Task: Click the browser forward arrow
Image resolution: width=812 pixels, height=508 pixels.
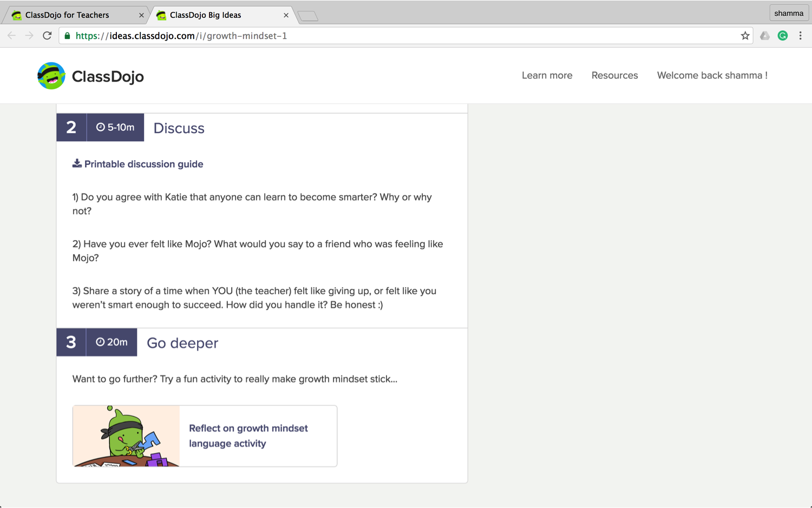Action: [29, 36]
